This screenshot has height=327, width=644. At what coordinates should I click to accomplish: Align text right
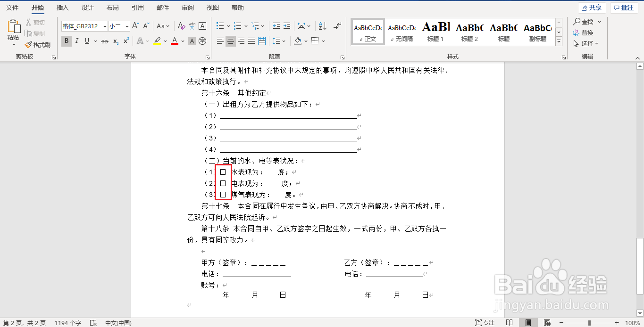coord(241,41)
